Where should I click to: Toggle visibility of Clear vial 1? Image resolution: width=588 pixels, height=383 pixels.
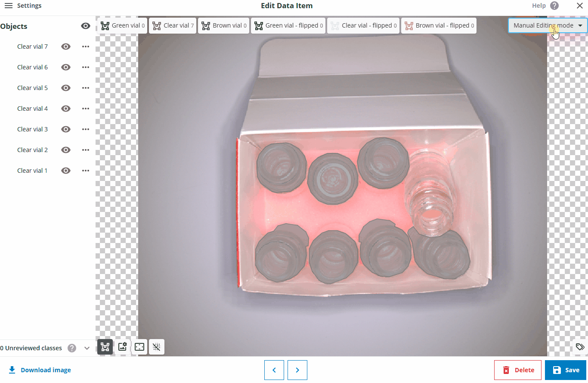point(66,171)
